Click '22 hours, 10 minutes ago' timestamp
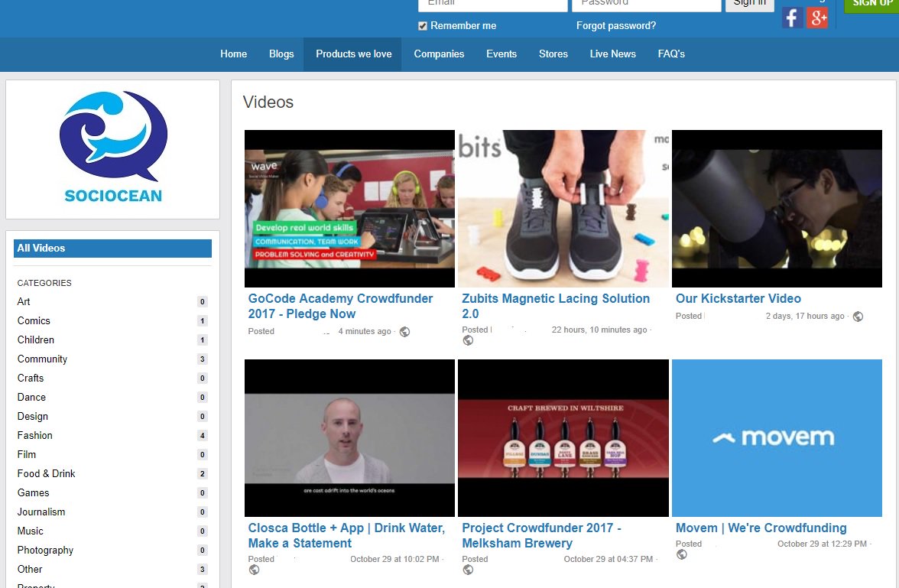This screenshot has height=588, width=899. 599,330
